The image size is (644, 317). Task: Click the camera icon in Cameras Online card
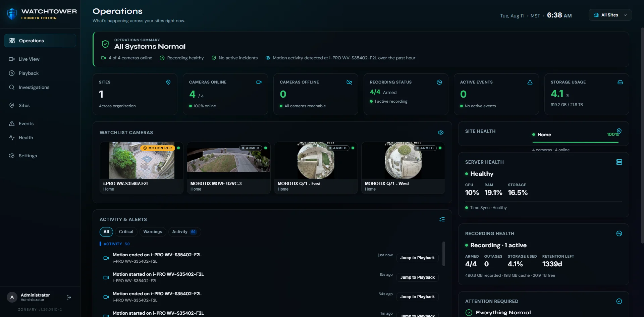pyautogui.click(x=259, y=82)
